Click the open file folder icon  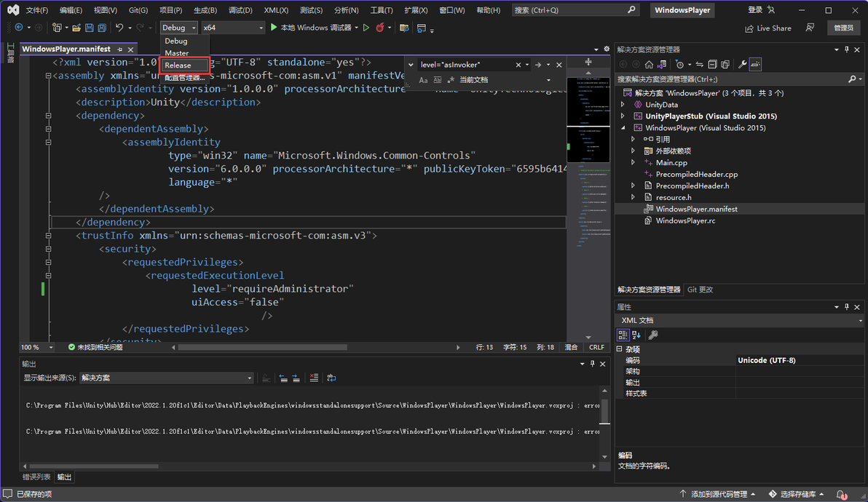coord(76,28)
